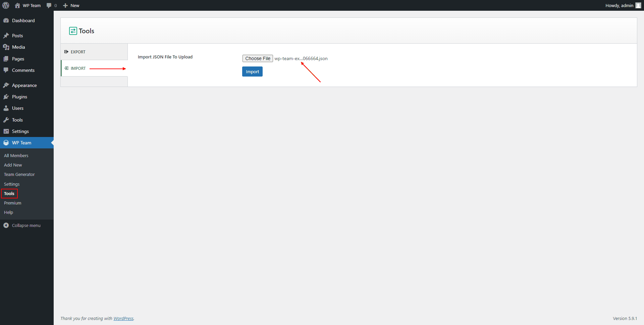The width and height of the screenshot is (644, 325).
Task: Click the comment count 0 in admin bar
Action: click(x=55, y=6)
